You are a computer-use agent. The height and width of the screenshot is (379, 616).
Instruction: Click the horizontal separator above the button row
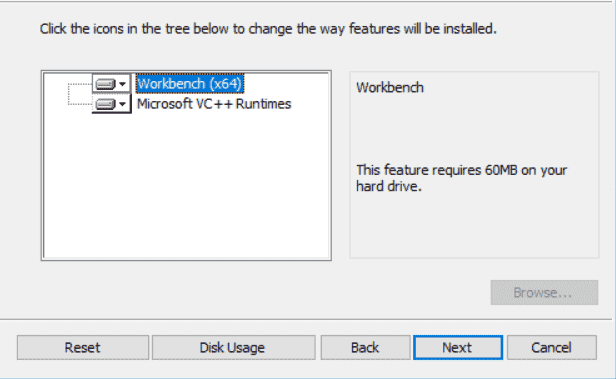tap(306, 320)
